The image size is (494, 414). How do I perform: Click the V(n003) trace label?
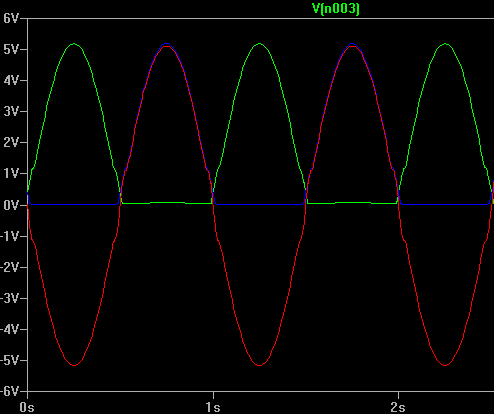tap(336, 8)
